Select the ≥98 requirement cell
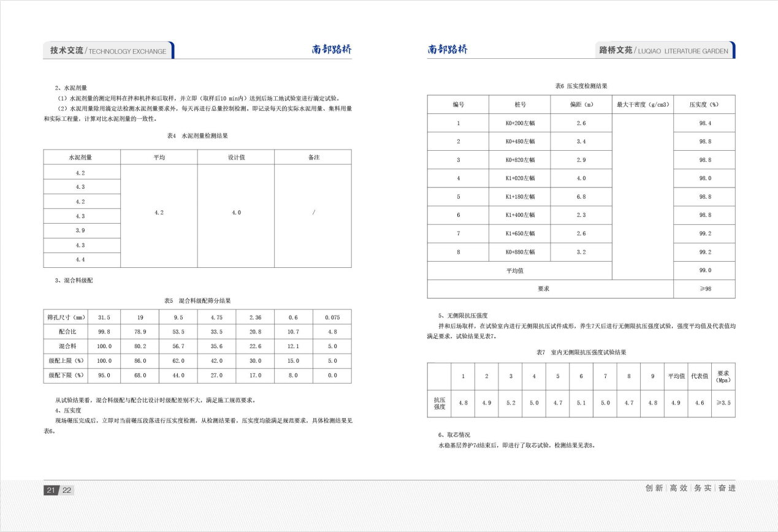 [x=704, y=289]
